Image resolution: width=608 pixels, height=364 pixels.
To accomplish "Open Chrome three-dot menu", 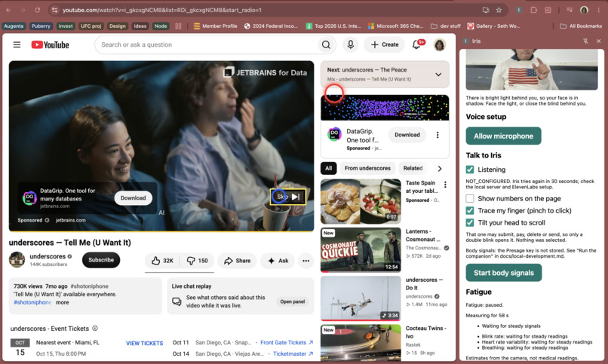I will tap(599, 10).
